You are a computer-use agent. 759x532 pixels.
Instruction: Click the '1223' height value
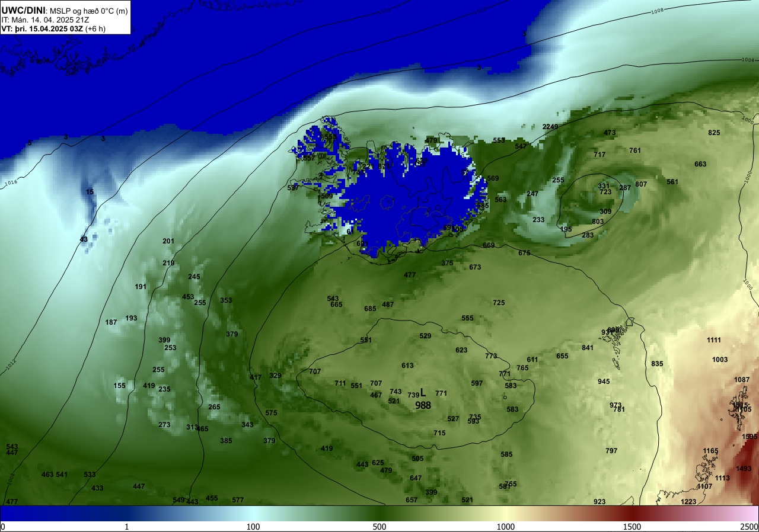click(x=688, y=502)
